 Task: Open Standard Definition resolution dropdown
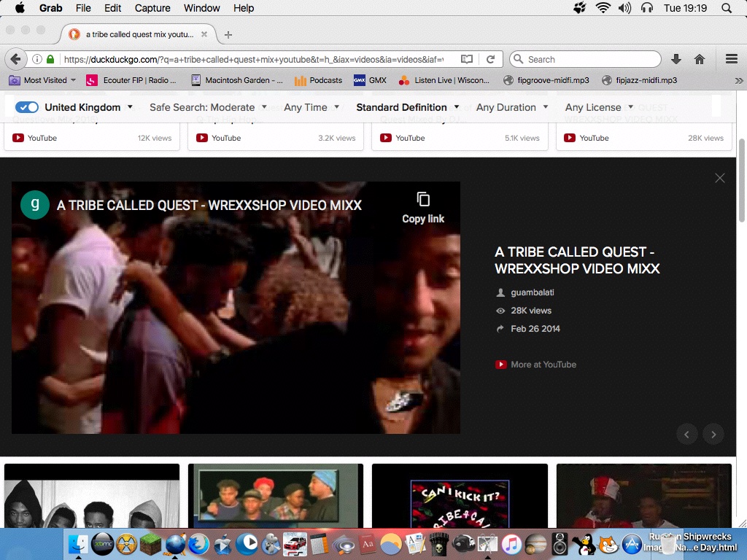coord(408,107)
